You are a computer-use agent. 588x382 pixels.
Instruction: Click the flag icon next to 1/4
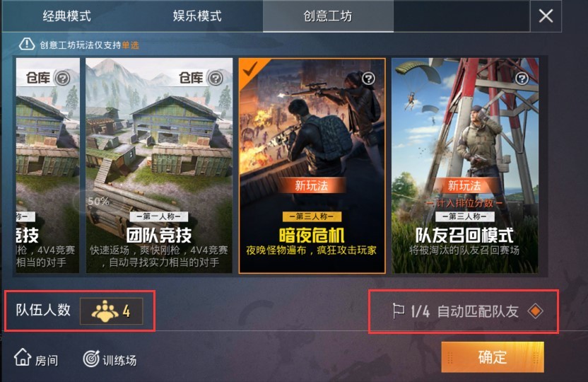coord(398,311)
